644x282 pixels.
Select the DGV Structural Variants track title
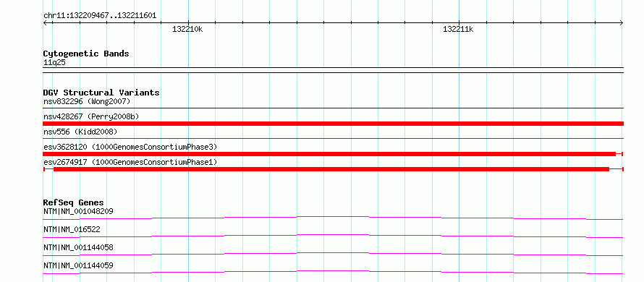coord(101,93)
